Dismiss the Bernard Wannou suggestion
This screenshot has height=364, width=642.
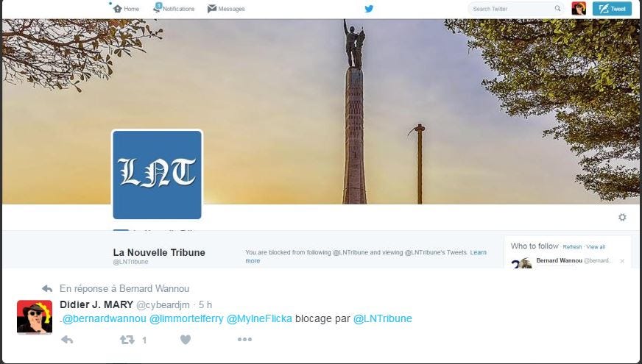[x=622, y=261]
